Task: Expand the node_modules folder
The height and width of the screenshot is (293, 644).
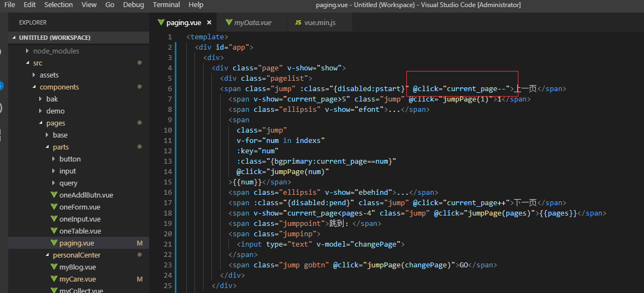Action: (27, 51)
